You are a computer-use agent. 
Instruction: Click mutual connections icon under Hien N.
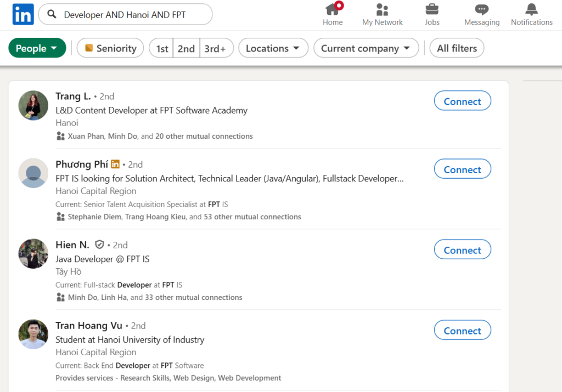pyautogui.click(x=60, y=297)
